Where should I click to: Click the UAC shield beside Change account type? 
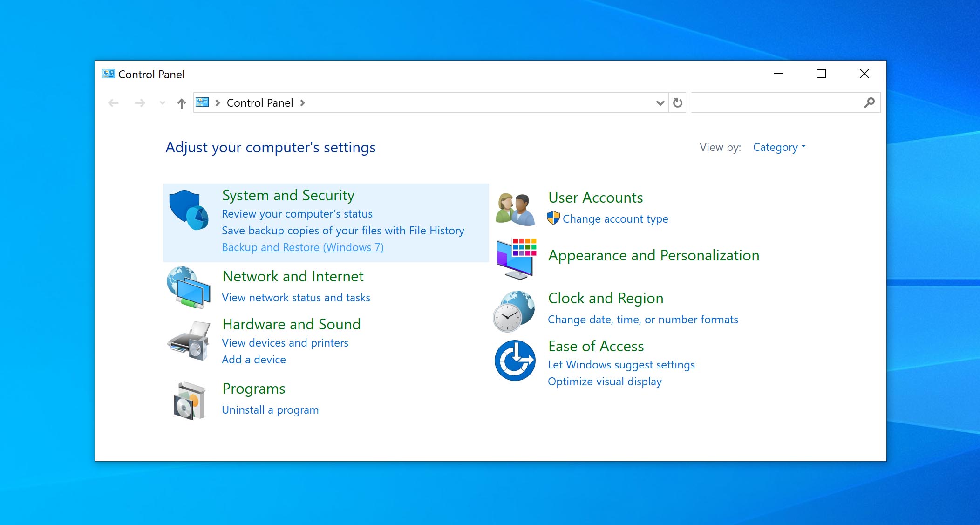tap(553, 218)
